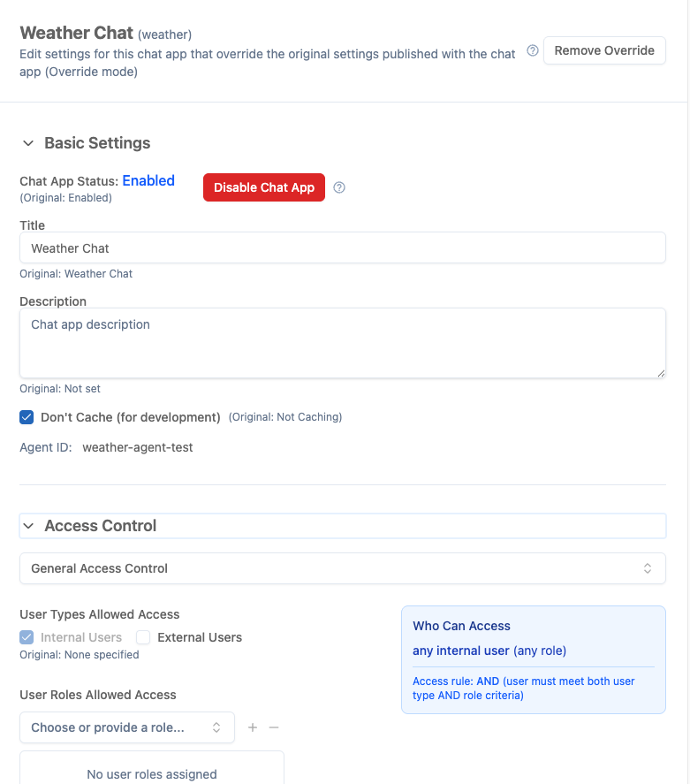
Task: Uncheck Don't Cache (for development)
Action: 26,416
